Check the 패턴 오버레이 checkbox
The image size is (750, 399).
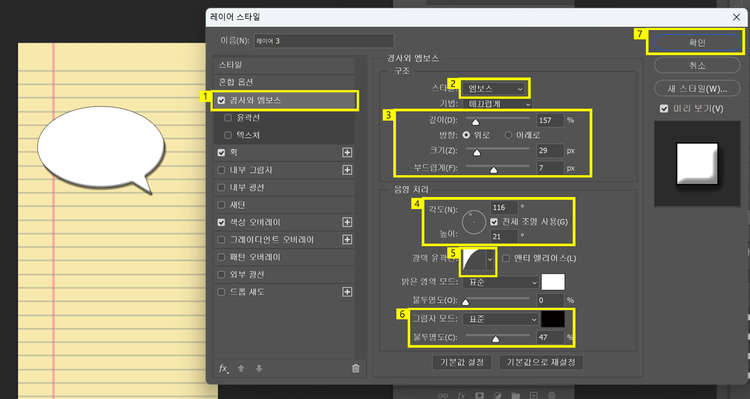221,257
